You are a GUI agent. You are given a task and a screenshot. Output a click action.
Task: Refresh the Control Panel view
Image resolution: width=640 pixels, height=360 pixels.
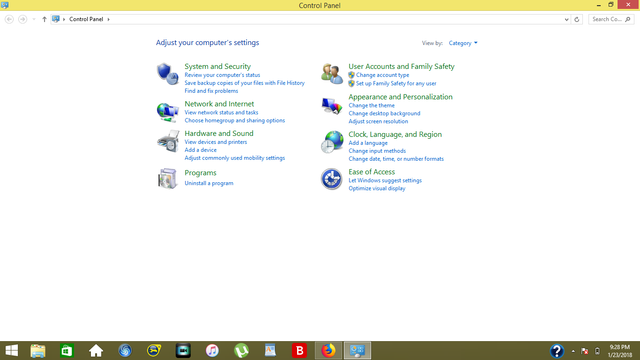[577, 19]
